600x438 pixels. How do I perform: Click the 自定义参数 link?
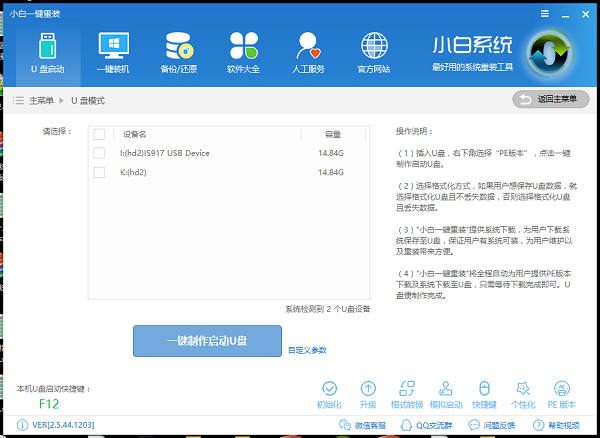coord(307,350)
